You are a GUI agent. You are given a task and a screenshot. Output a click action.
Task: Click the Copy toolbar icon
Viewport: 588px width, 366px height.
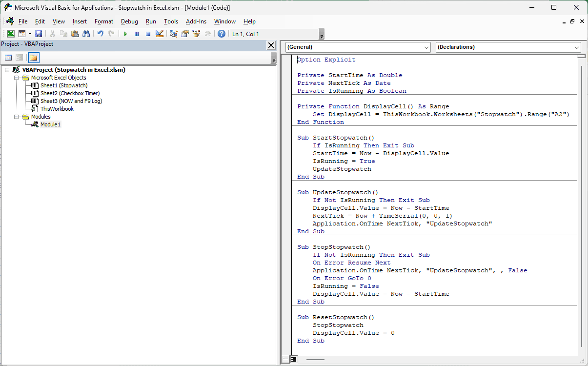[64, 34]
